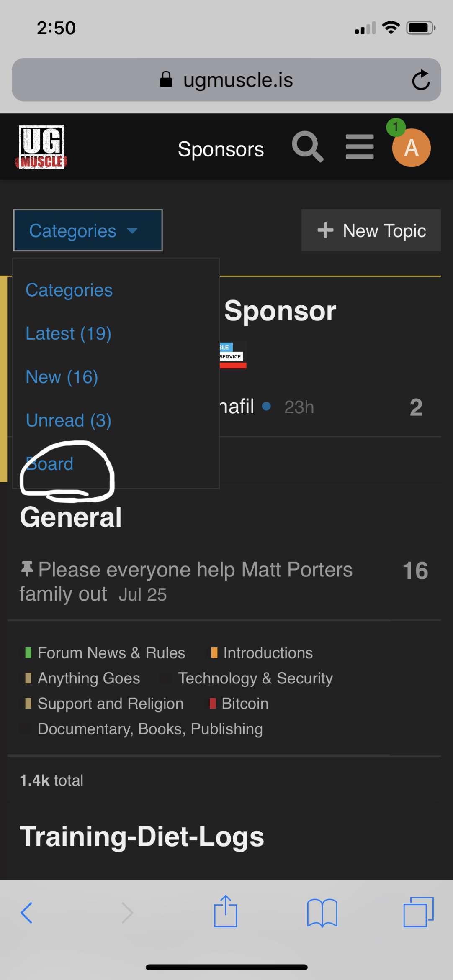
Task: Open Sponsors link in header
Action: point(221,149)
